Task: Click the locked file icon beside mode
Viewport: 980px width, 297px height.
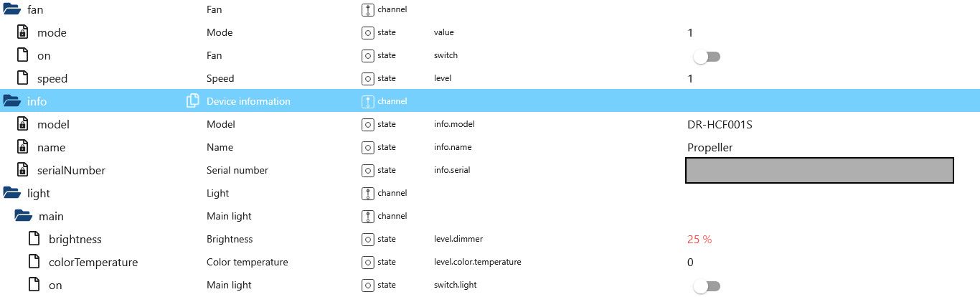Action: (22, 32)
